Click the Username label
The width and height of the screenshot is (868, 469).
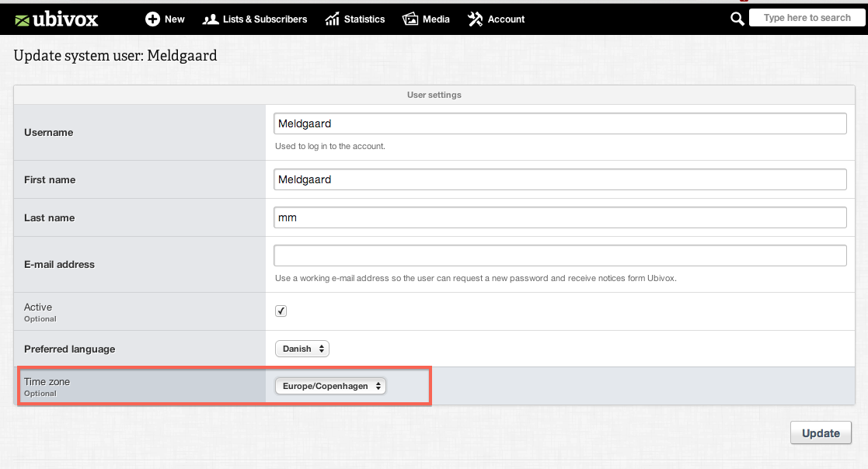49,133
